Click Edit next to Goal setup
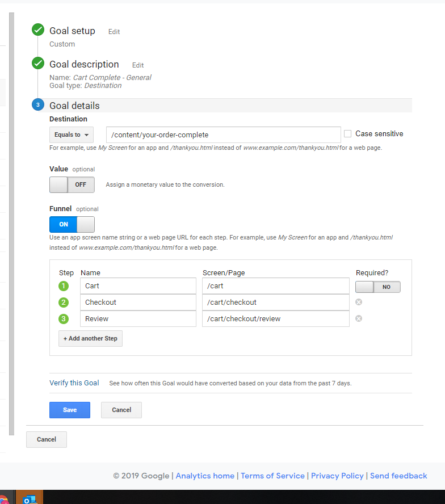Screen dimensions: 445x504 (114, 32)
